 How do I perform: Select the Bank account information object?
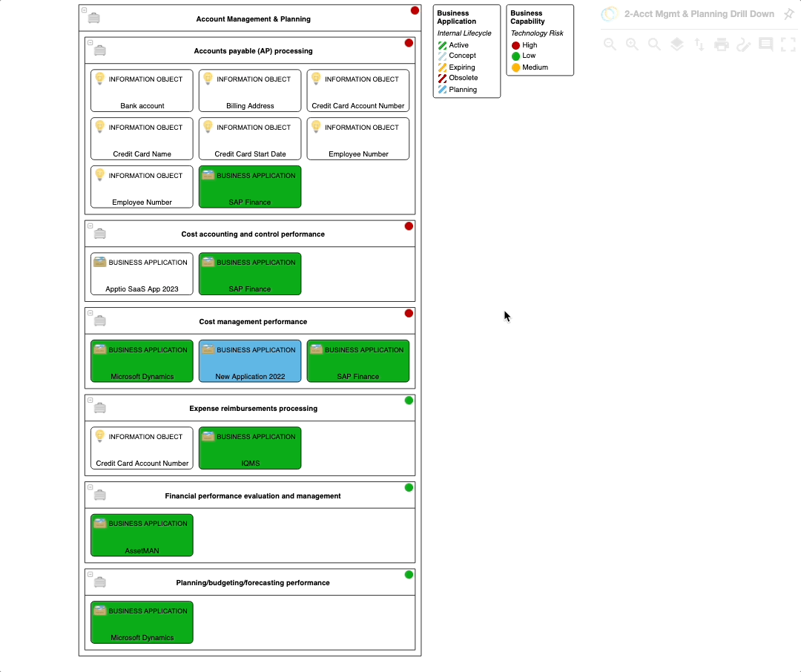pos(142,90)
